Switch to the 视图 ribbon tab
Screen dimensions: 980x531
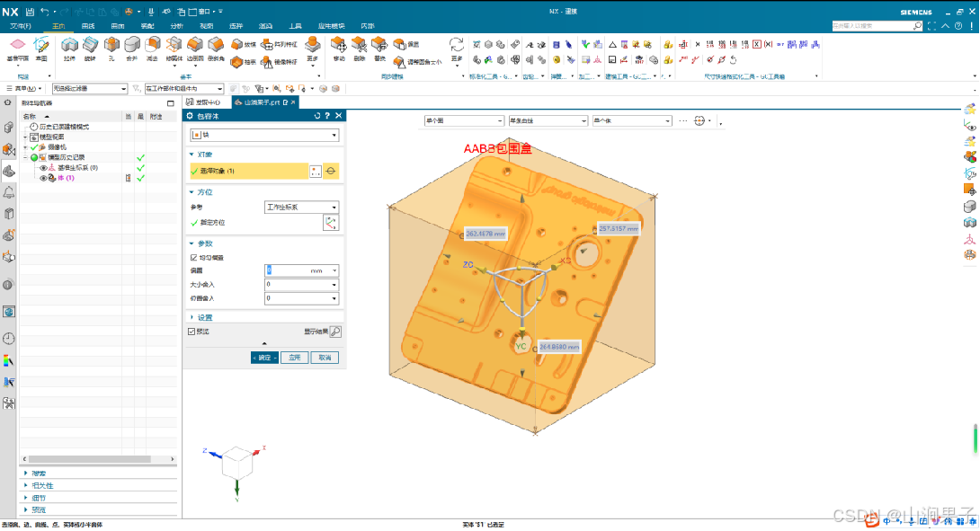pos(206,26)
